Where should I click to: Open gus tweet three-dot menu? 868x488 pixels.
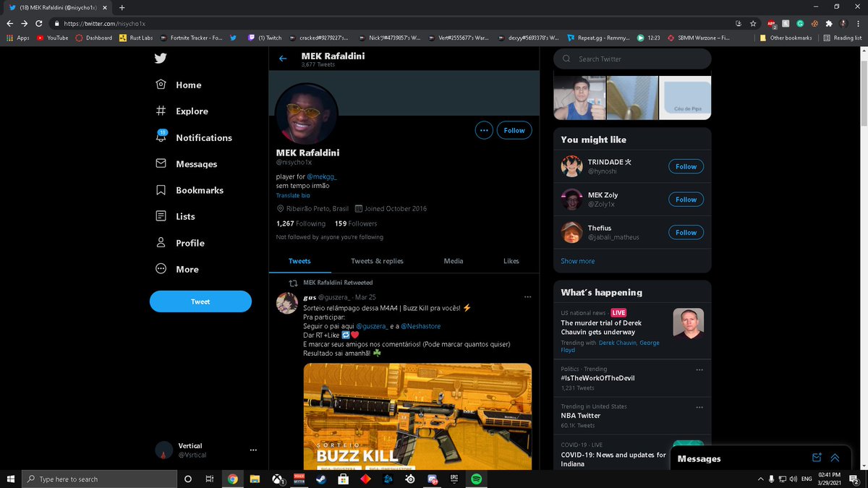(527, 296)
